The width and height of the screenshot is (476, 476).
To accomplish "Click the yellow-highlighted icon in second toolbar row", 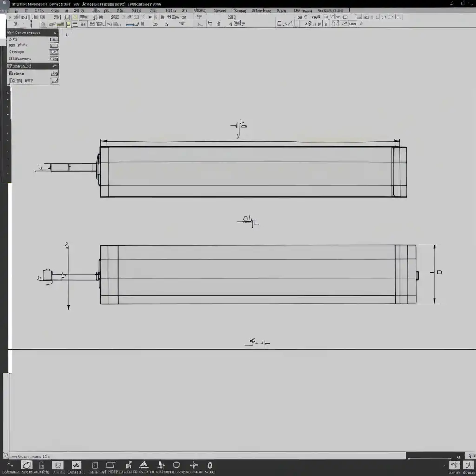I will coord(69,25).
